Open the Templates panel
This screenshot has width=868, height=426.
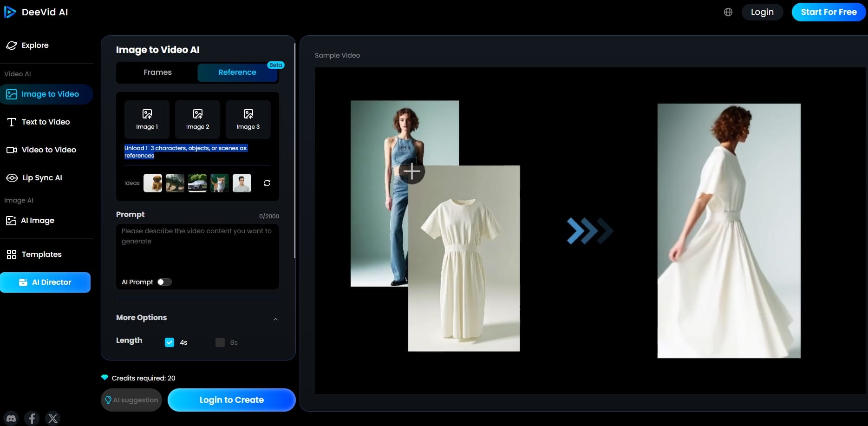pos(41,254)
